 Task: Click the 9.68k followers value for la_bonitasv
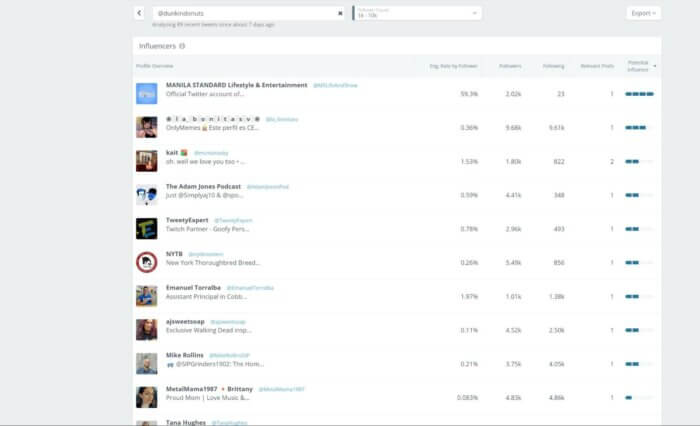tap(513, 128)
